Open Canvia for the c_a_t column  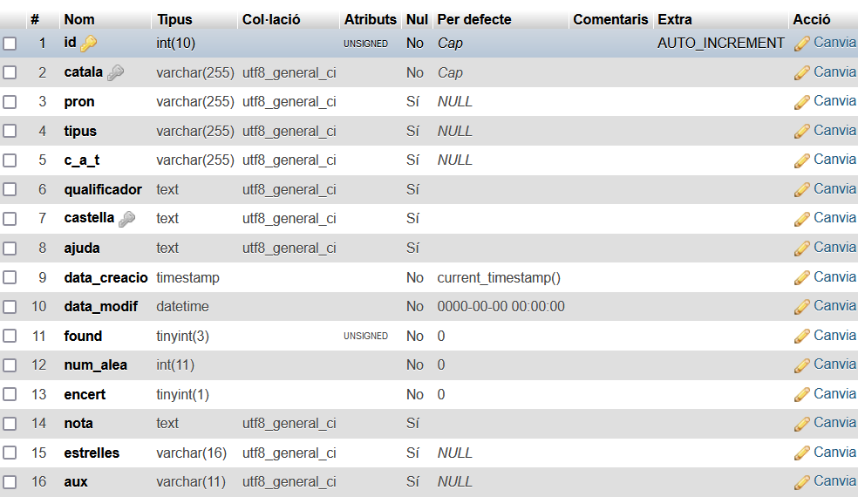pyautogui.click(x=834, y=160)
